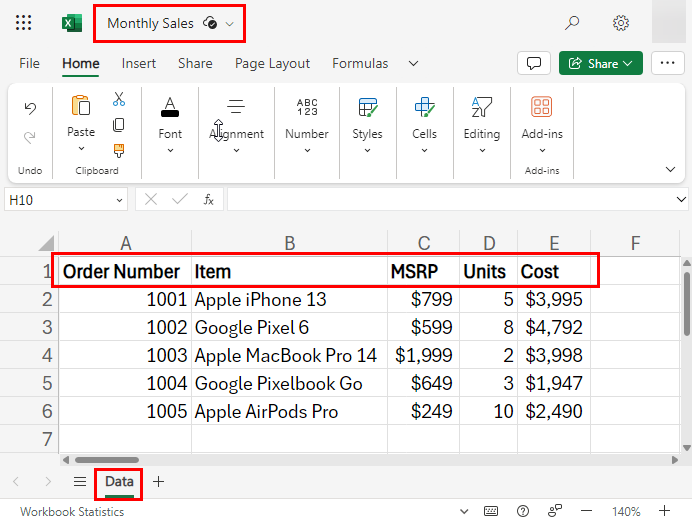Open the Font group
This screenshot has width=692, height=520.
click(x=170, y=125)
